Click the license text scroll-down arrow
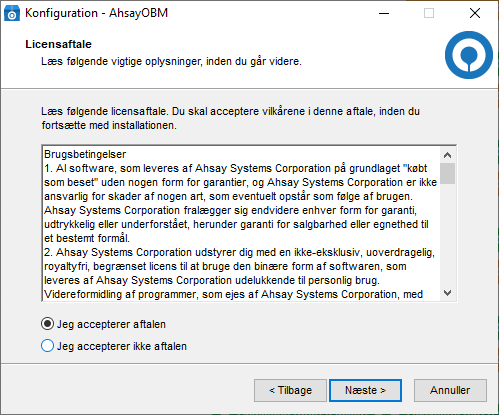Screen dimensions: 499x415 pos(447,293)
